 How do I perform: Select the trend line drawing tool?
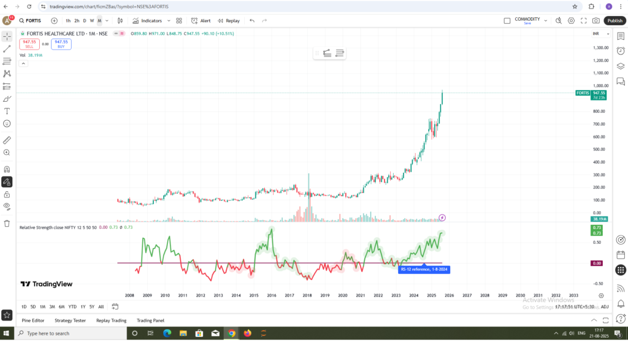[x=7, y=49]
